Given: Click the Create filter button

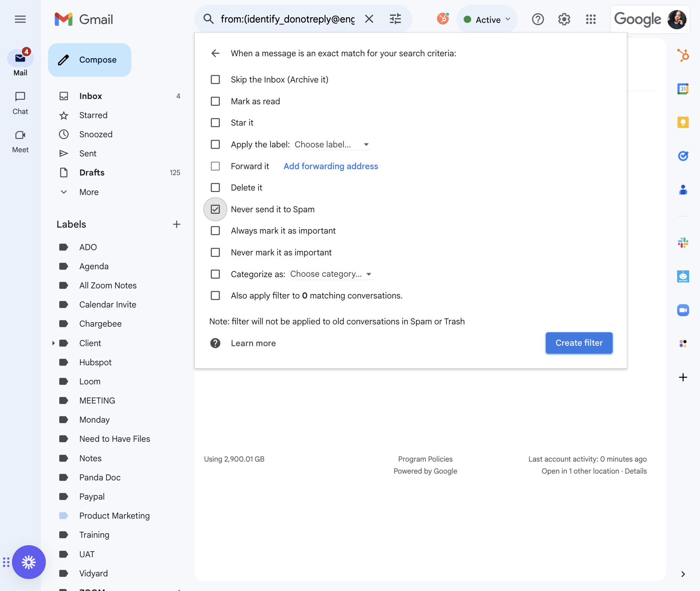Looking at the screenshot, I should coord(579,343).
